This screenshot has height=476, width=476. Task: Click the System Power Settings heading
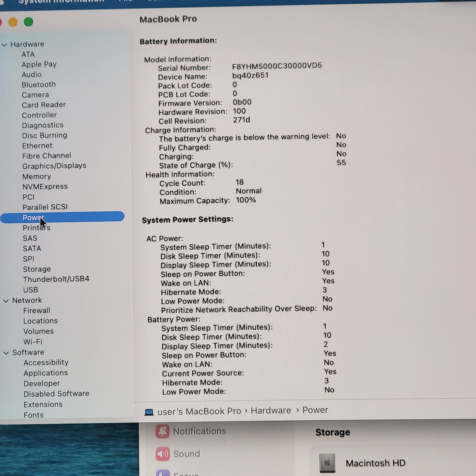(187, 219)
